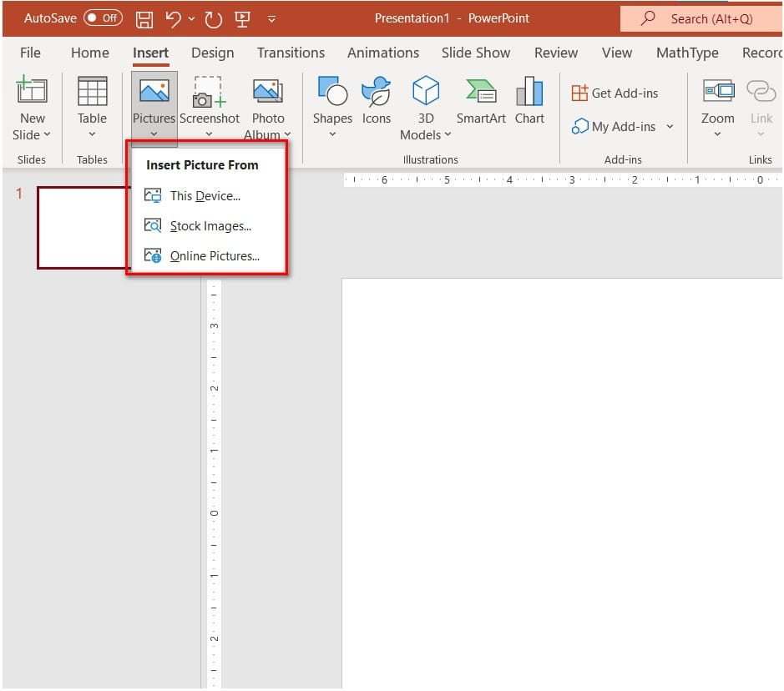The image size is (784, 691).
Task: Open the Transitions tab
Action: pos(291,53)
